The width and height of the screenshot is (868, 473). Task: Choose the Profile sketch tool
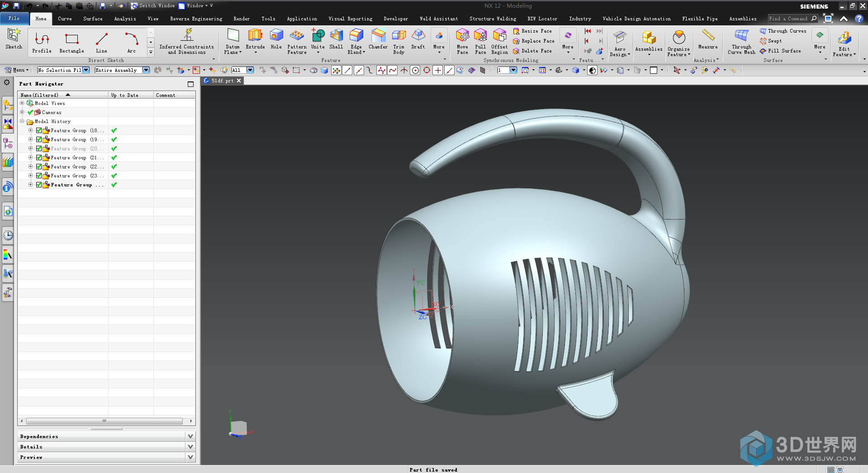[x=42, y=43]
